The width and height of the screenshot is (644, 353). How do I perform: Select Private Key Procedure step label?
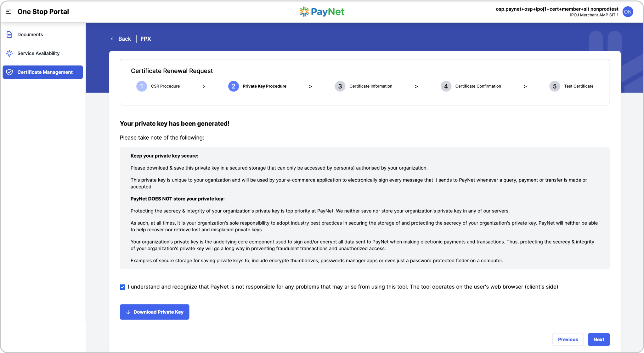click(264, 86)
